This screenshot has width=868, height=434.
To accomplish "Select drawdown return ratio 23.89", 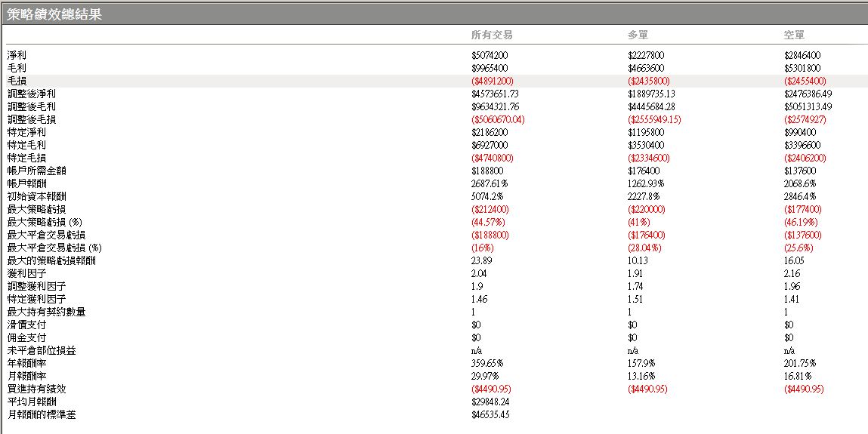I will point(481,260).
